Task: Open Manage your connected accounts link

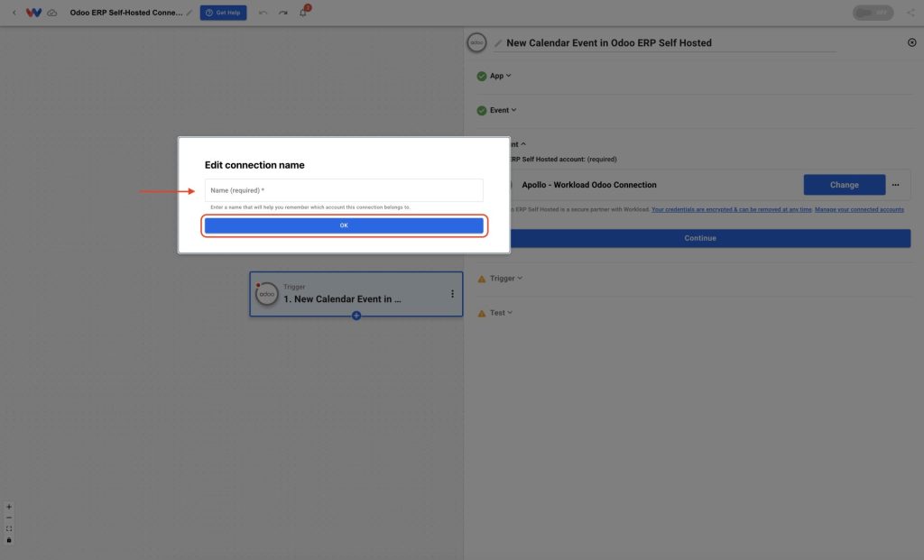Action: pyautogui.click(x=859, y=209)
